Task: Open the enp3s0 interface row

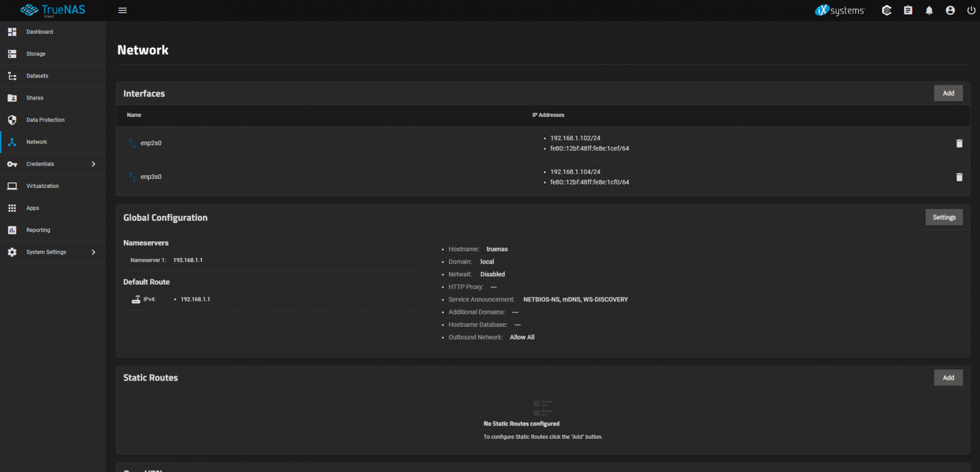Action: coord(543,177)
